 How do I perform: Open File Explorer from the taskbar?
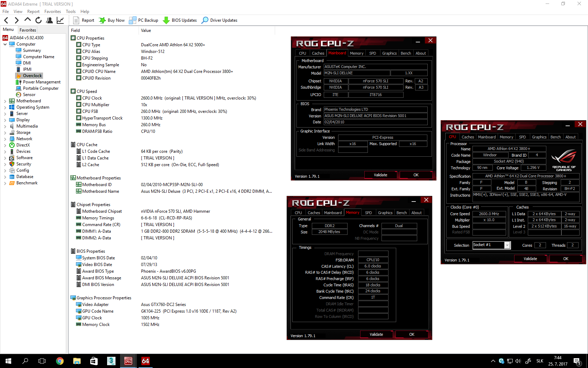click(77, 361)
